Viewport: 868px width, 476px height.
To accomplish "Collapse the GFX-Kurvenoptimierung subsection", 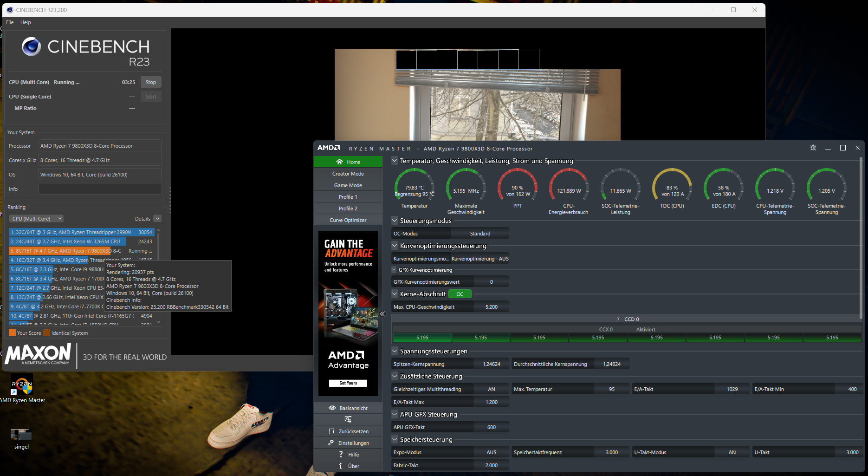I will point(395,270).
